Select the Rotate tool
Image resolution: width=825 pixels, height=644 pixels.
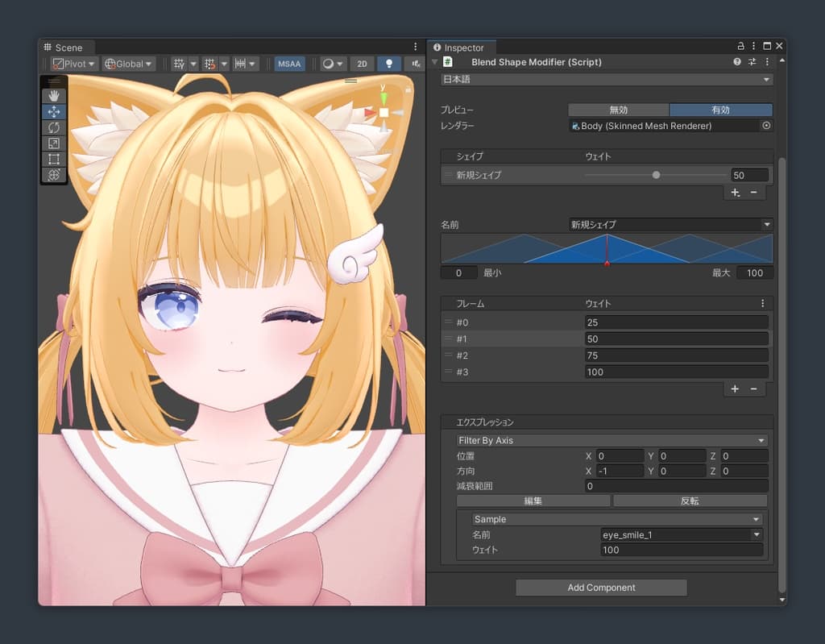click(x=54, y=127)
